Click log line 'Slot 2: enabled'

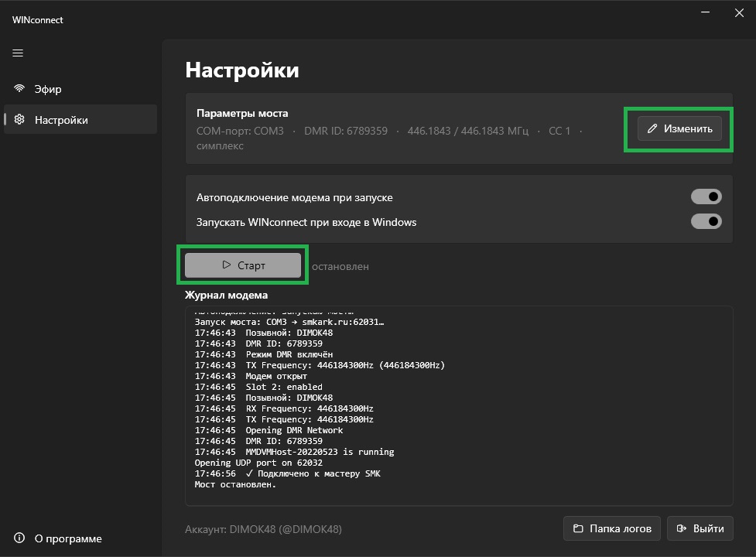258,387
